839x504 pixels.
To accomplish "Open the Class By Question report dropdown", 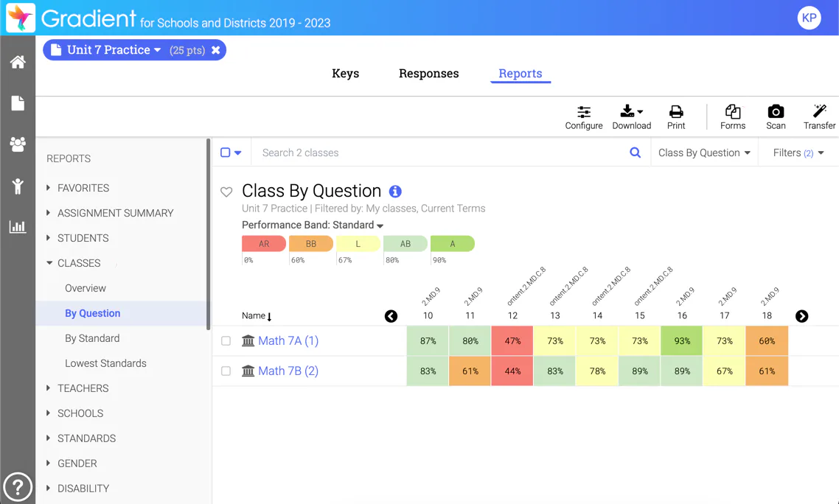I will [704, 153].
